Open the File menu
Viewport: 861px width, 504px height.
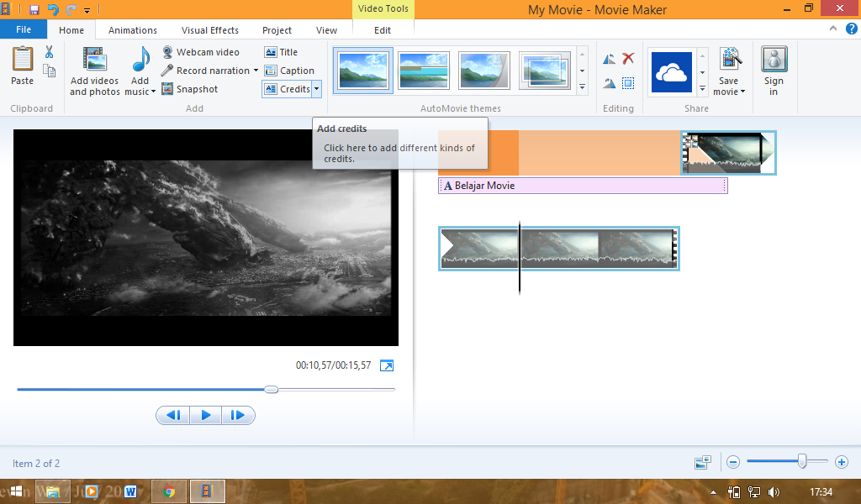24,29
